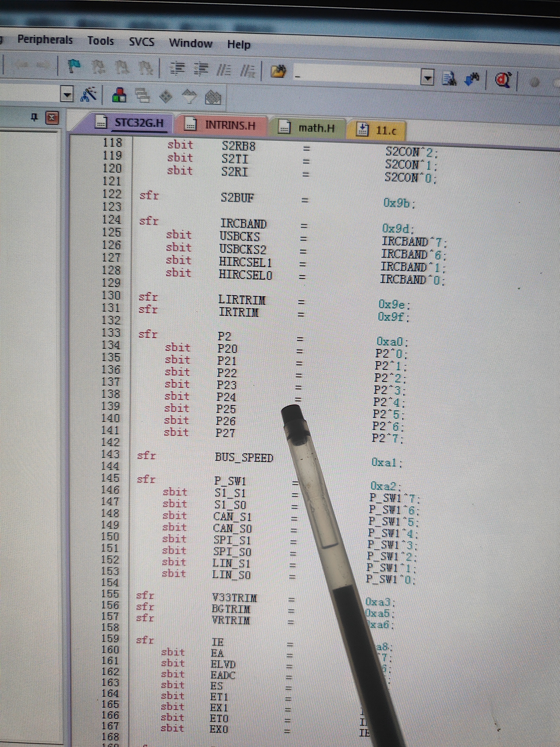Viewport: 560px width, 747px height.
Task: Open the Tools menu
Action: (101, 41)
